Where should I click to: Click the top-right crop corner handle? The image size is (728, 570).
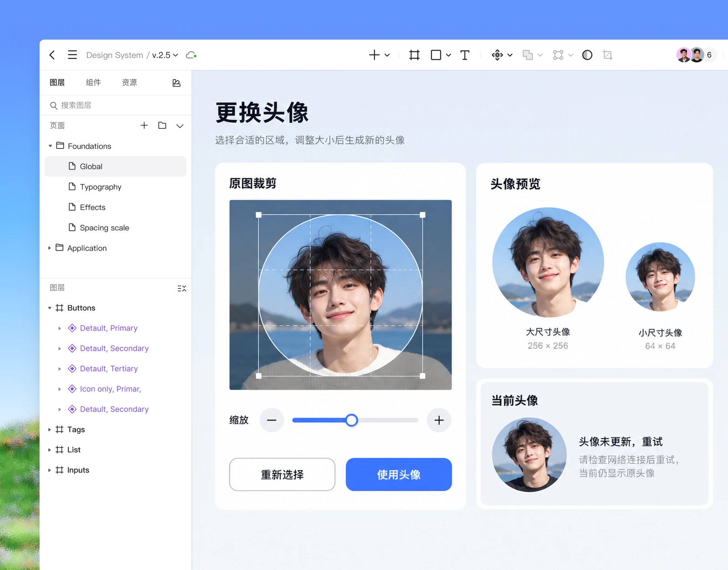point(423,215)
